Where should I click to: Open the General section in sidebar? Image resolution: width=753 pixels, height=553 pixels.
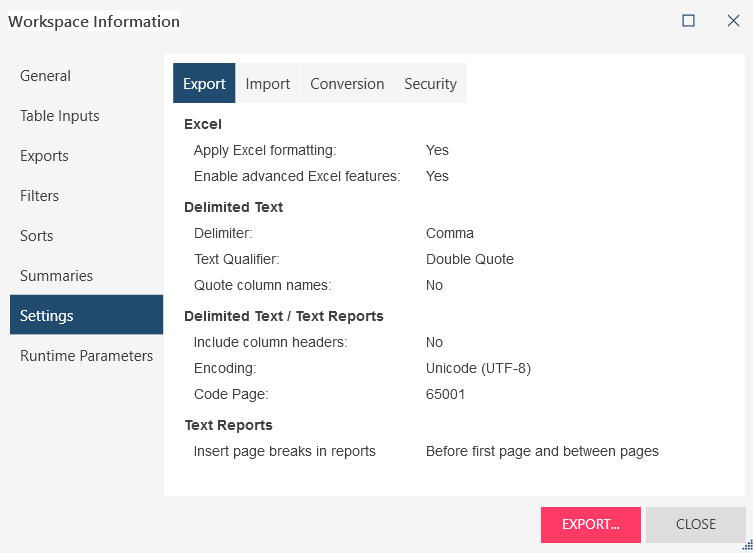(x=46, y=76)
